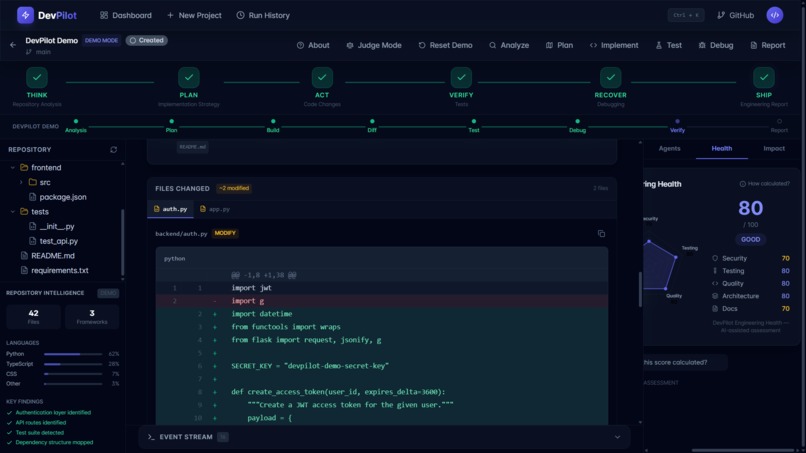Click Reset Demo button

point(445,45)
